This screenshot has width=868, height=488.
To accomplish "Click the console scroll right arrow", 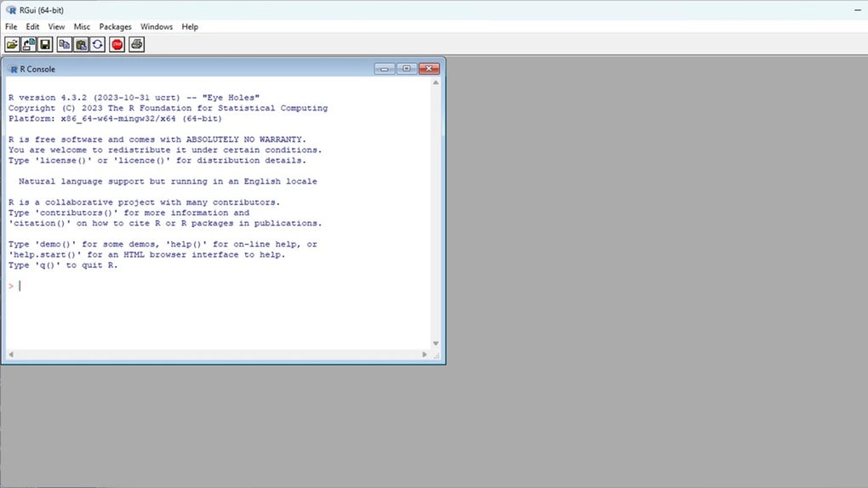I will tap(425, 355).
